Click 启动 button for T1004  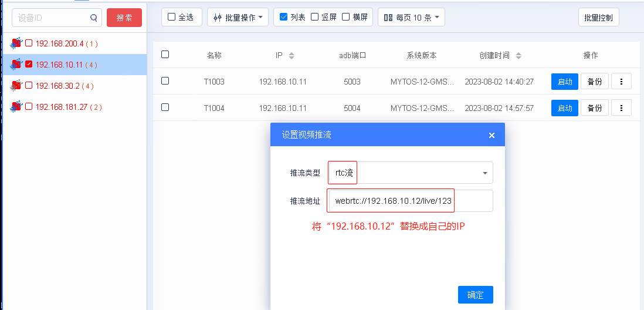565,108
